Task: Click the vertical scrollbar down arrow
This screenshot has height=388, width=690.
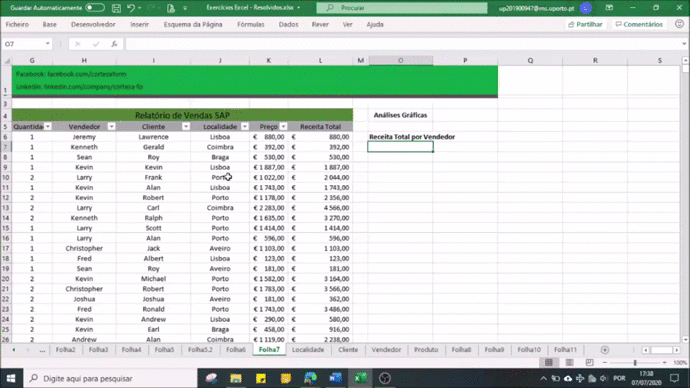Action: (x=686, y=339)
